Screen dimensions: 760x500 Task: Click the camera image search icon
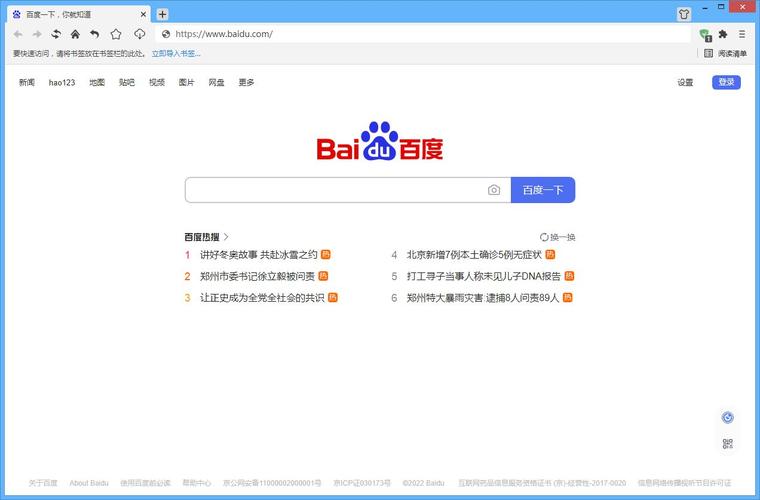coord(494,190)
